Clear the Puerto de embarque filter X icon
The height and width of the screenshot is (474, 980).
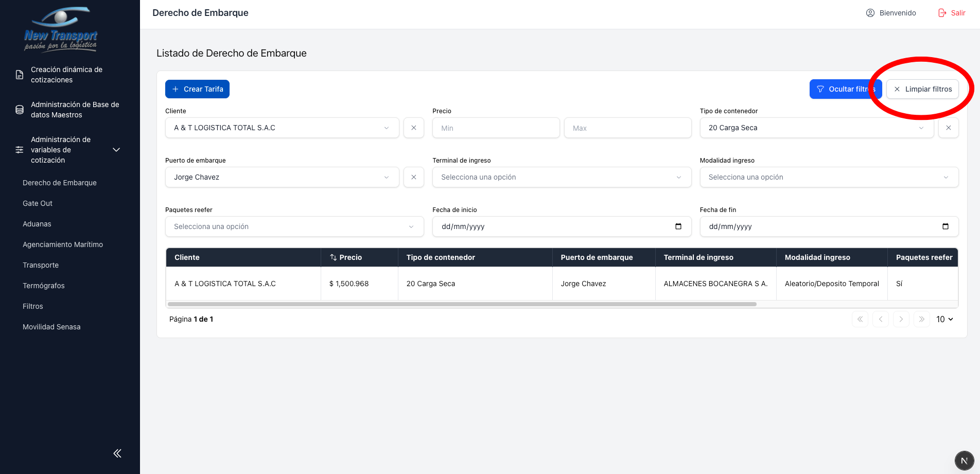413,177
